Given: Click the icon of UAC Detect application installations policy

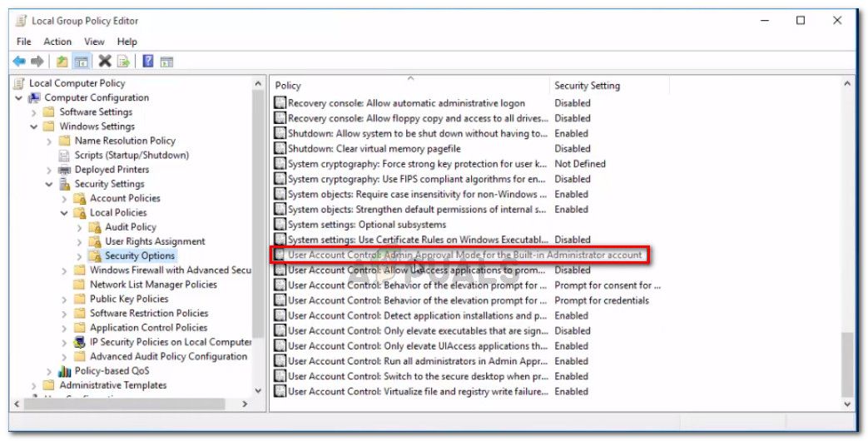Looking at the screenshot, I should tap(280, 315).
